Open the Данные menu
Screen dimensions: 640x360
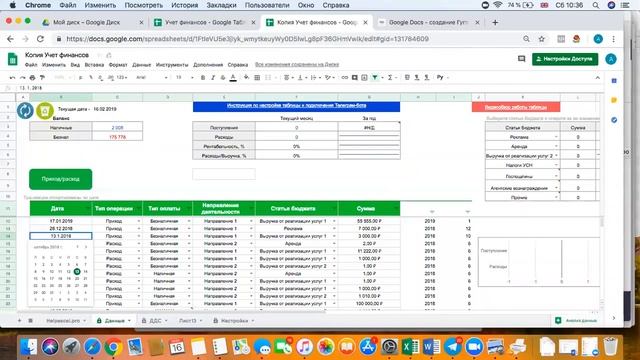coord(142,65)
